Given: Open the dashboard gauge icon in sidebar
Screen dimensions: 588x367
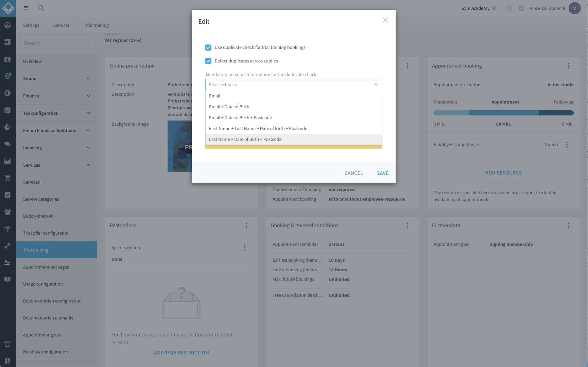Looking at the screenshot, I should point(7,25).
